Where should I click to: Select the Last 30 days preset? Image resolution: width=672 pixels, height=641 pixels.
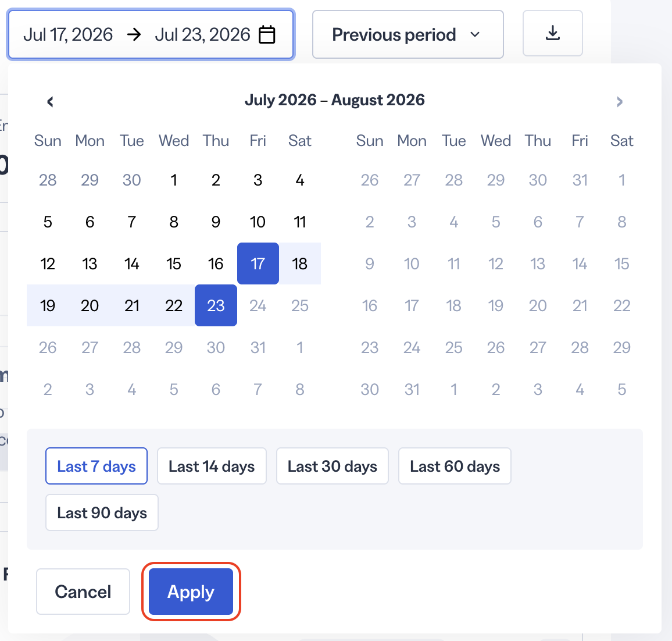[x=332, y=466]
